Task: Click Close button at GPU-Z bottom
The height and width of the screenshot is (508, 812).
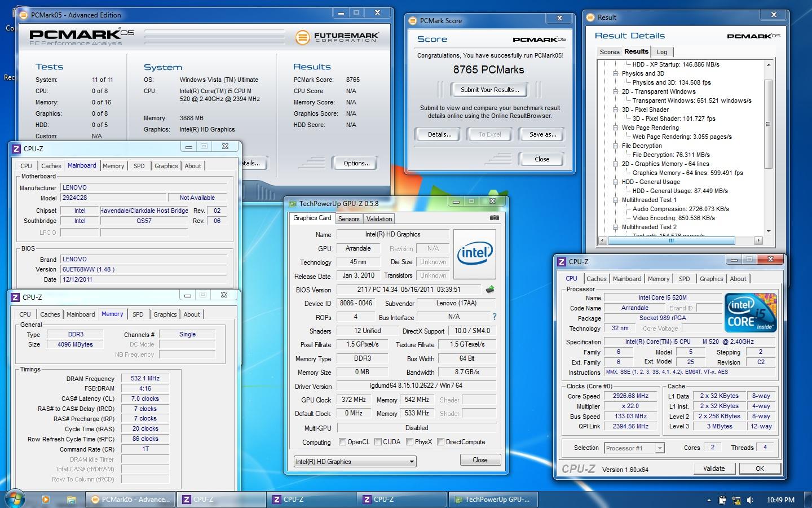Action: (480, 460)
